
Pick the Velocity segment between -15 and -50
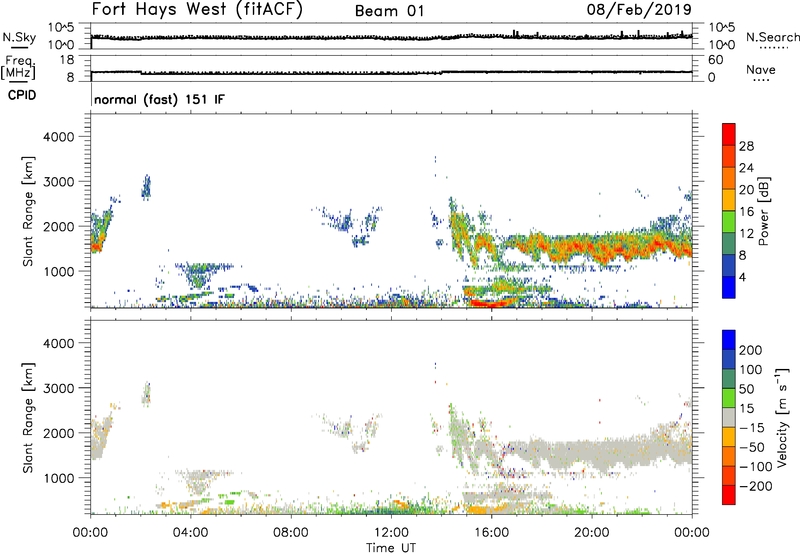point(729,437)
